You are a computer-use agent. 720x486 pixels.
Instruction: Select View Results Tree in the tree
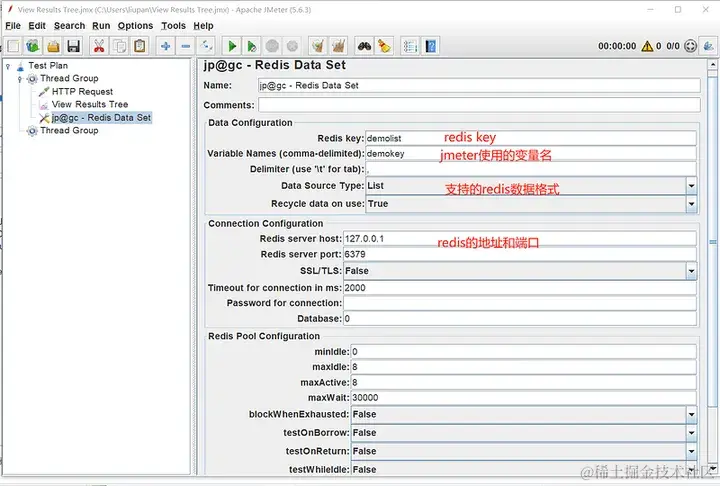click(x=90, y=104)
